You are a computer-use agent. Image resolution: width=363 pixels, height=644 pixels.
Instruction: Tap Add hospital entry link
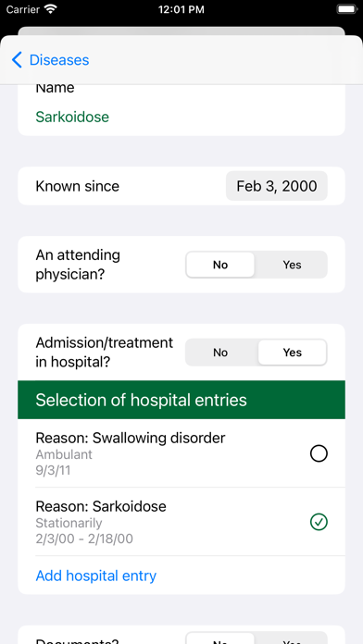pos(96,576)
